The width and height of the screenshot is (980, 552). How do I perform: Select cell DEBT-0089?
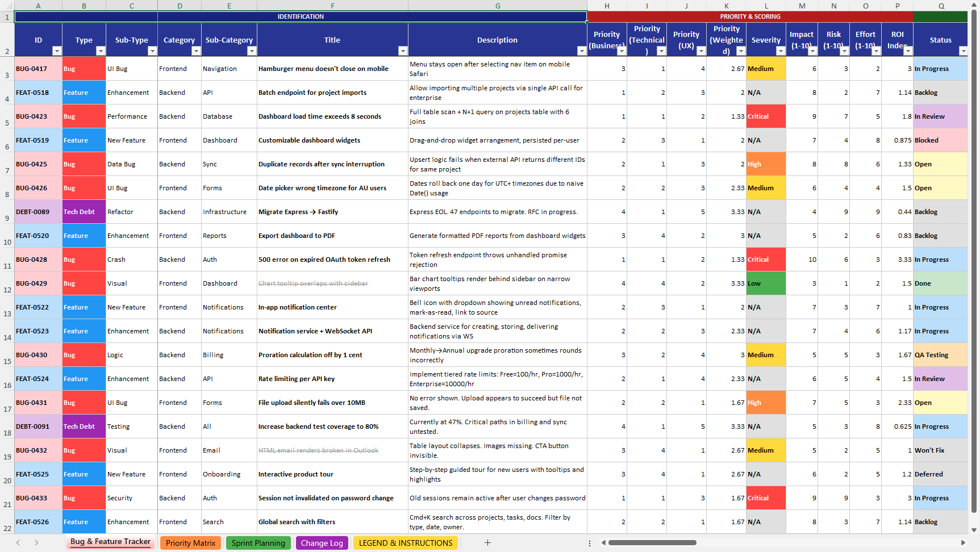tap(38, 212)
